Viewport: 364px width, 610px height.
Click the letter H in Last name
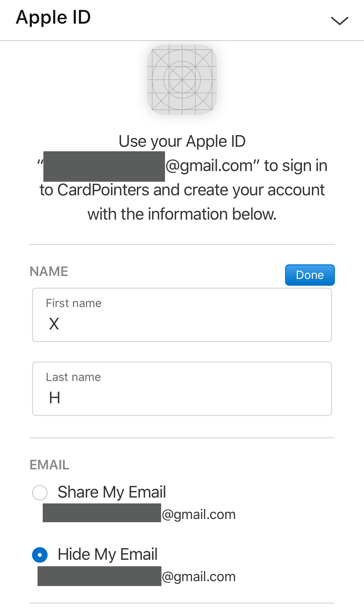[54, 397]
